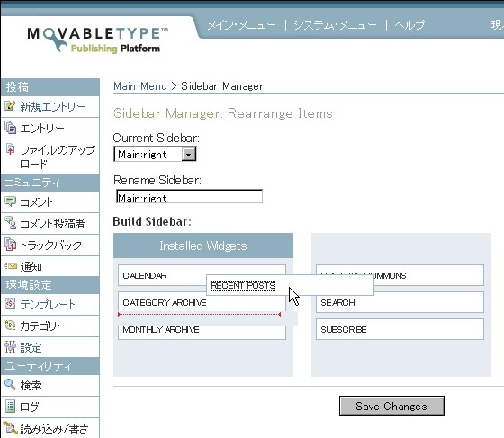The image size is (504, 438).
Task: Click the コメント投稿者 people icon
Action: click(x=10, y=222)
